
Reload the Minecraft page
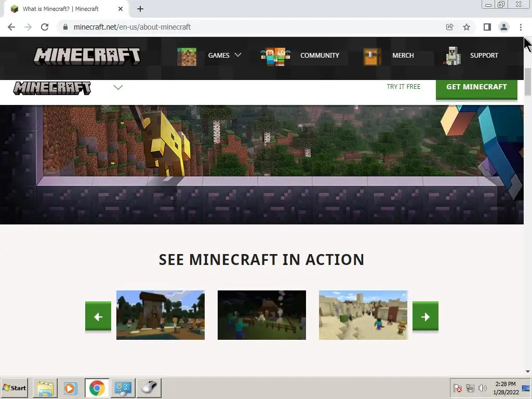click(45, 27)
